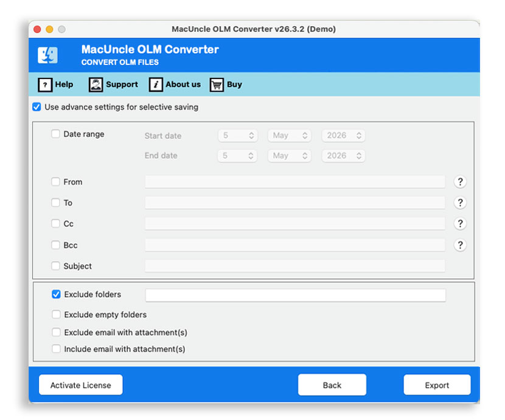The image size is (505, 420).
Task: Click the MacUncle Finder-face logo
Action: coord(47,55)
